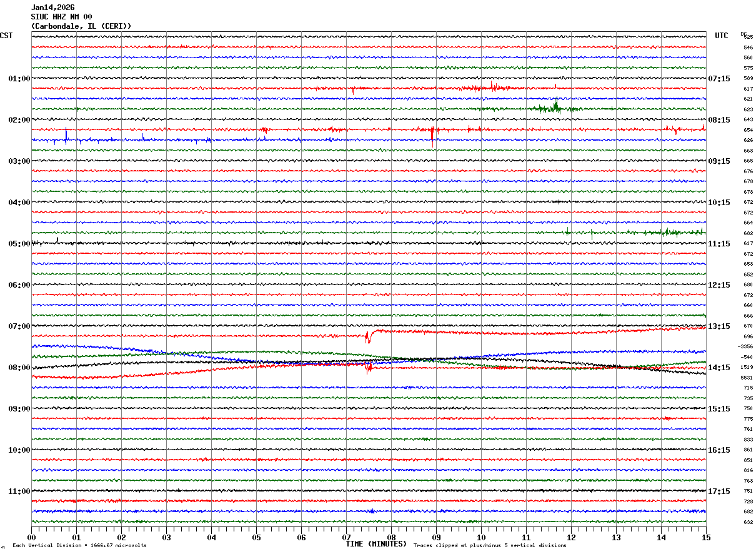Click the 12 minute tick label
This screenshot has height=554, width=756.
[x=572, y=537]
